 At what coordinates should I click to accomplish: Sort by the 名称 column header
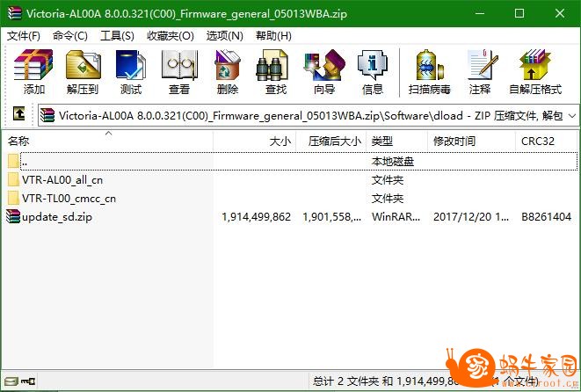(106, 141)
